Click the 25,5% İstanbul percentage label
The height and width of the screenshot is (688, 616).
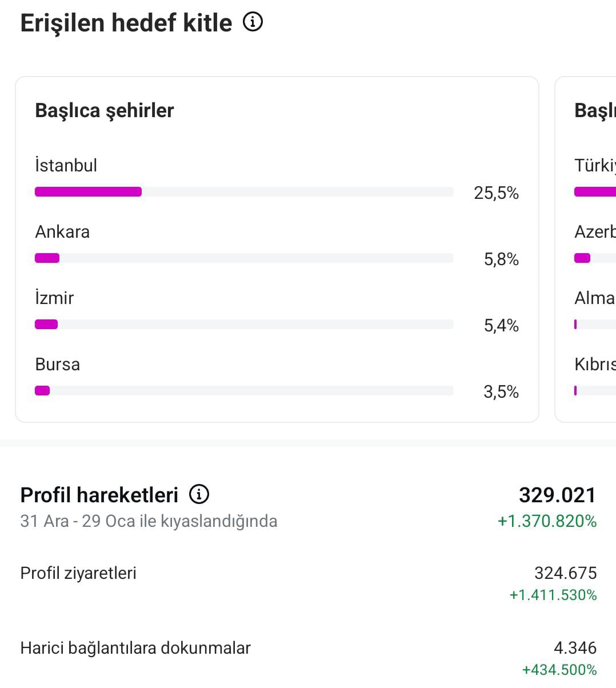pyautogui.click(x=496, y=193)
